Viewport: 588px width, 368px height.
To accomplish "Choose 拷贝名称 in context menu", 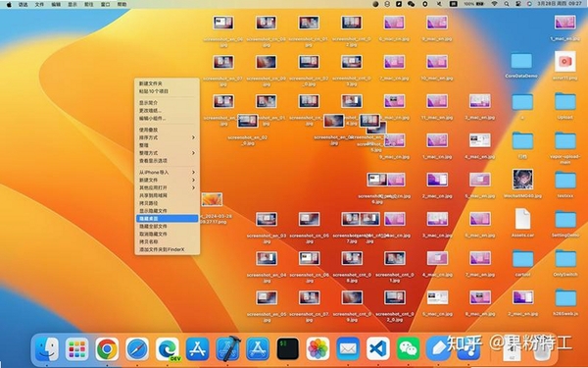I will (168, 241).
